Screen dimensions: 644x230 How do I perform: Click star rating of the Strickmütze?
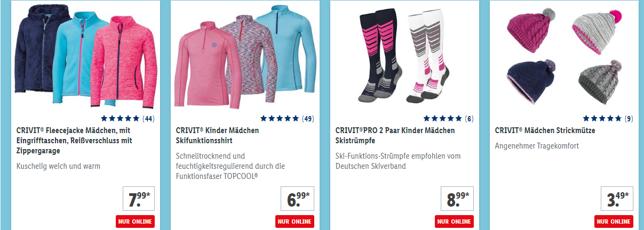602,119
